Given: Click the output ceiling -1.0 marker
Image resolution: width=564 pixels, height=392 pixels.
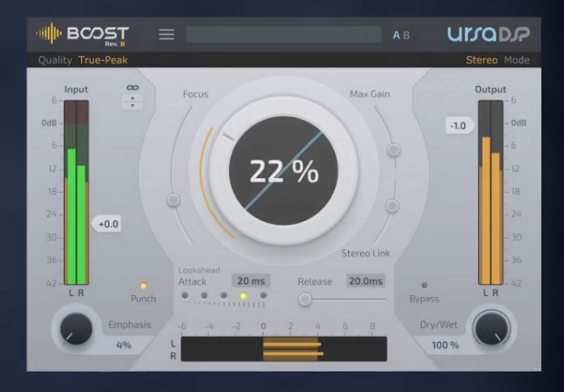Looking at the screenshot, I should pos(460,125).
